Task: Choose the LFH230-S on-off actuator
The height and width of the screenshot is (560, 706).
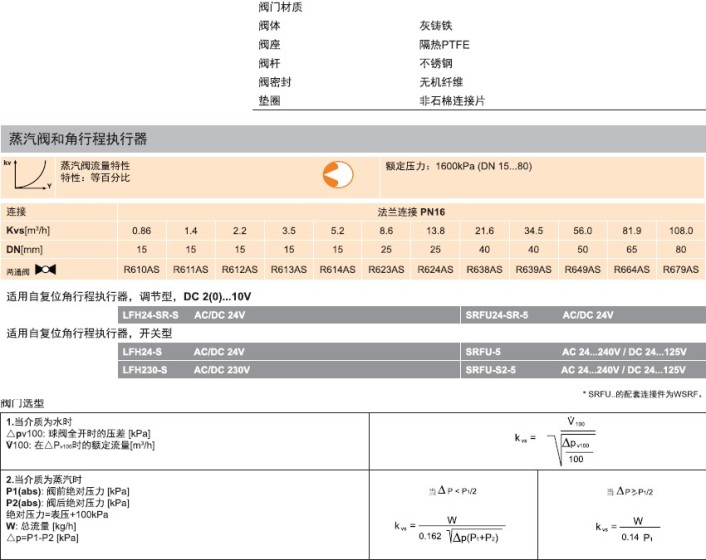Action: (146, 371)
